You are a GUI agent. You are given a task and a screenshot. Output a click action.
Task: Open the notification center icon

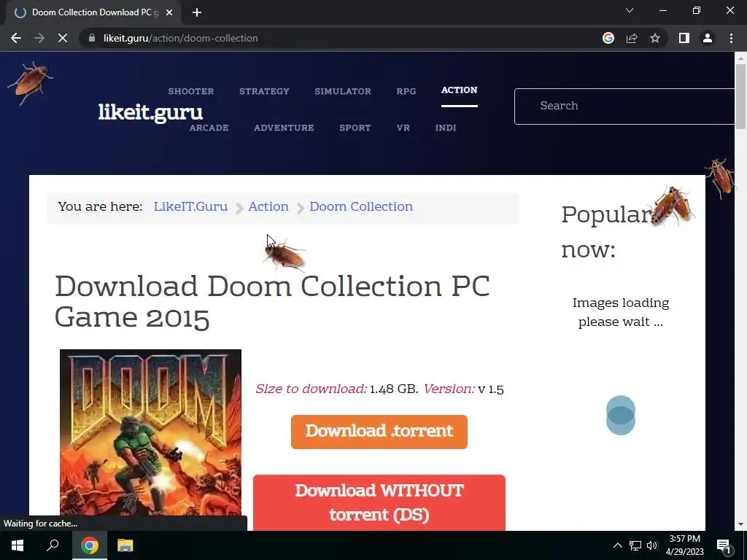pos(724,545)
